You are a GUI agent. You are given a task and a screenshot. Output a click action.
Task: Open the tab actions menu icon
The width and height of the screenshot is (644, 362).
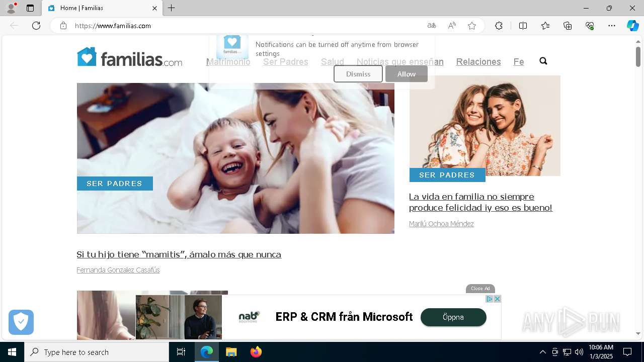click(x=30, y=8)
